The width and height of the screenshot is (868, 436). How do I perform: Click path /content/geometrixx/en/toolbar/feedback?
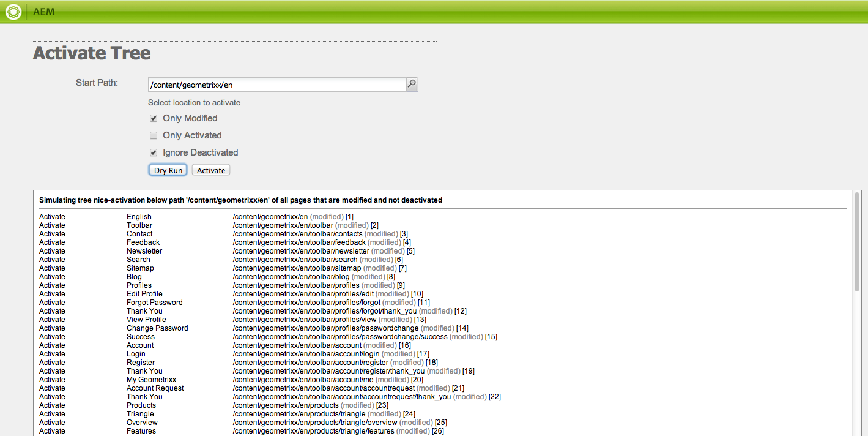[299, 242]
